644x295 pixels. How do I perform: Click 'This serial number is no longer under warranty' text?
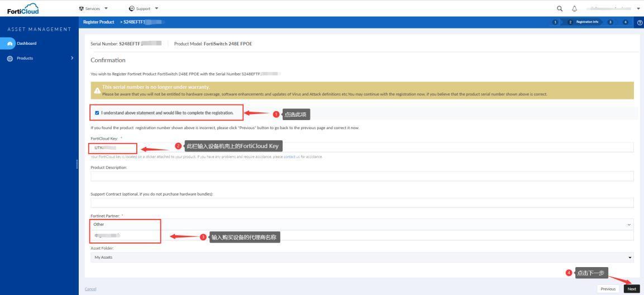(x=156, y=87)
